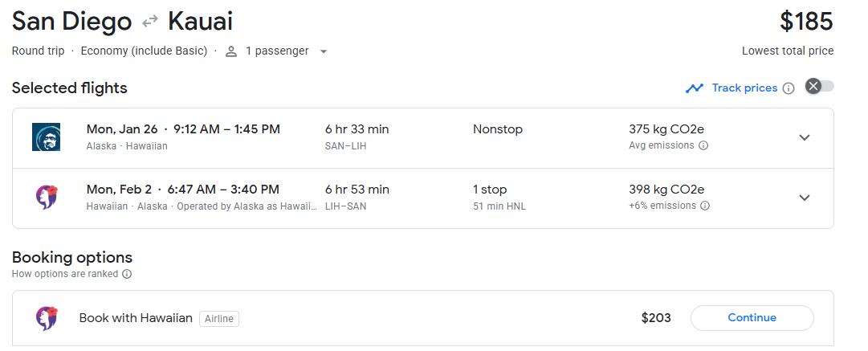Click the How options are ranked text

pyautogui.click(x=65, y=274)
